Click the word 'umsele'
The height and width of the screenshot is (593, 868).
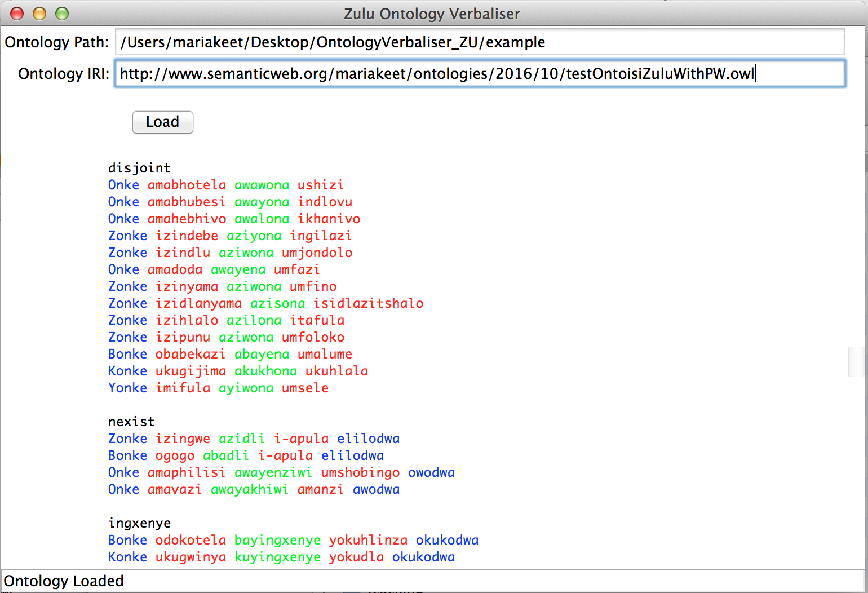click(x=305, y=388)
